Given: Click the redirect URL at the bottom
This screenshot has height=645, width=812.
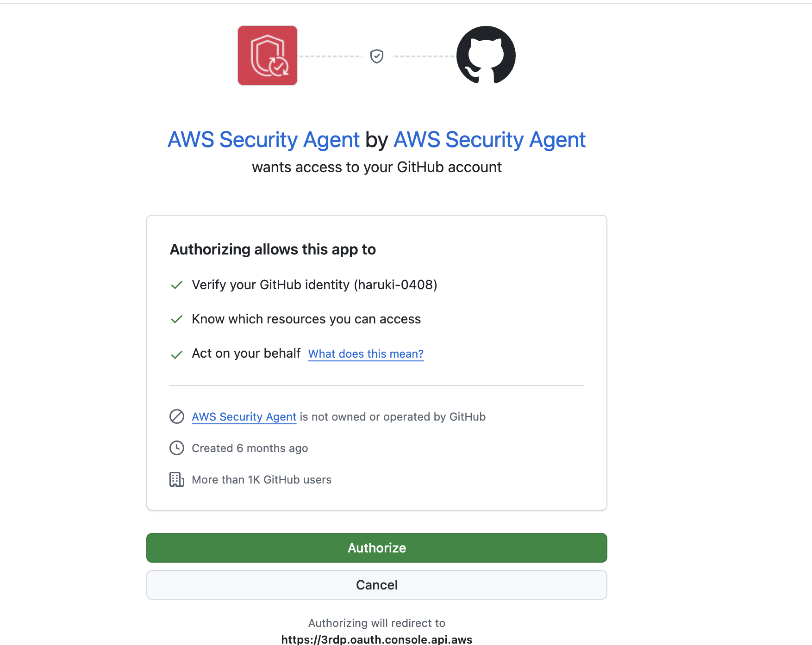Looking at the screenshot, I should pos(376,639).
